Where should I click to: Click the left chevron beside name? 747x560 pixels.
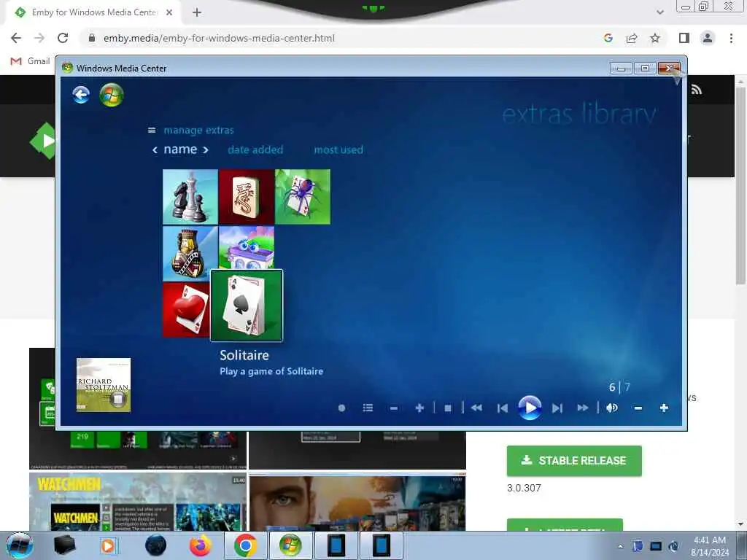tap(155, 150)
